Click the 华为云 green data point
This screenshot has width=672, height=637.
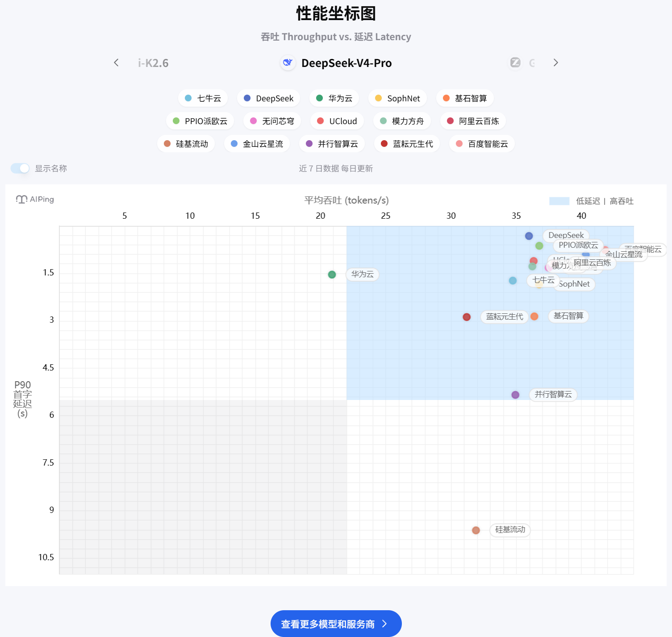pyautogui.click(x=332, y=275)
